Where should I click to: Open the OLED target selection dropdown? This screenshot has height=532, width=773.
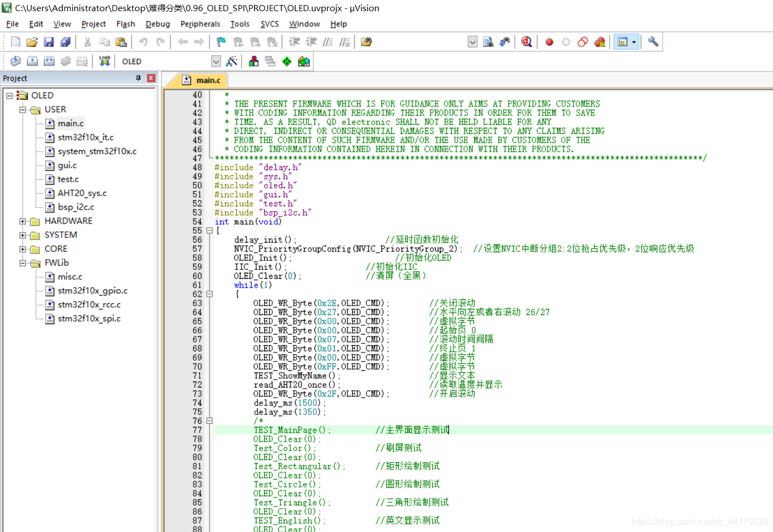point(216,61)
